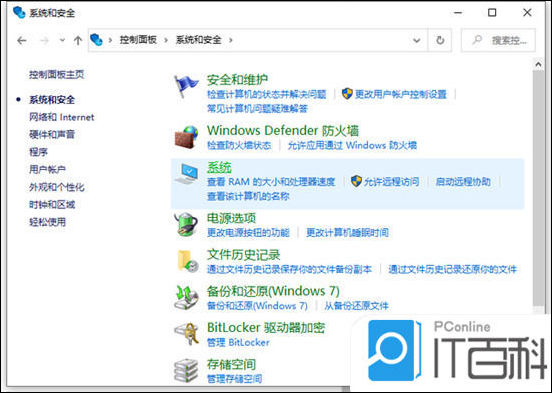Click the refresh button beside the address bar
The image size is (552, 393).
[440, 40]
